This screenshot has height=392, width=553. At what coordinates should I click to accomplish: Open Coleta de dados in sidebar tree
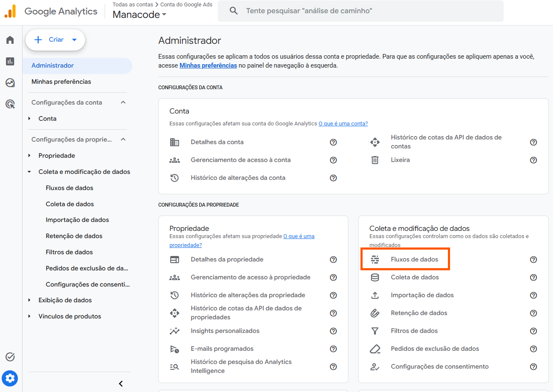[x=70, y=204]
